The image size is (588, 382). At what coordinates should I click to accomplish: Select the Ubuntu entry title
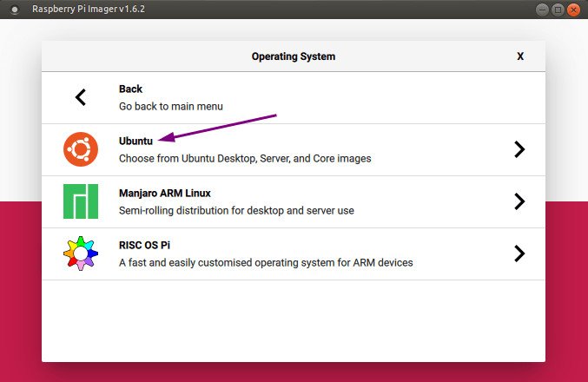click(135, 141)
